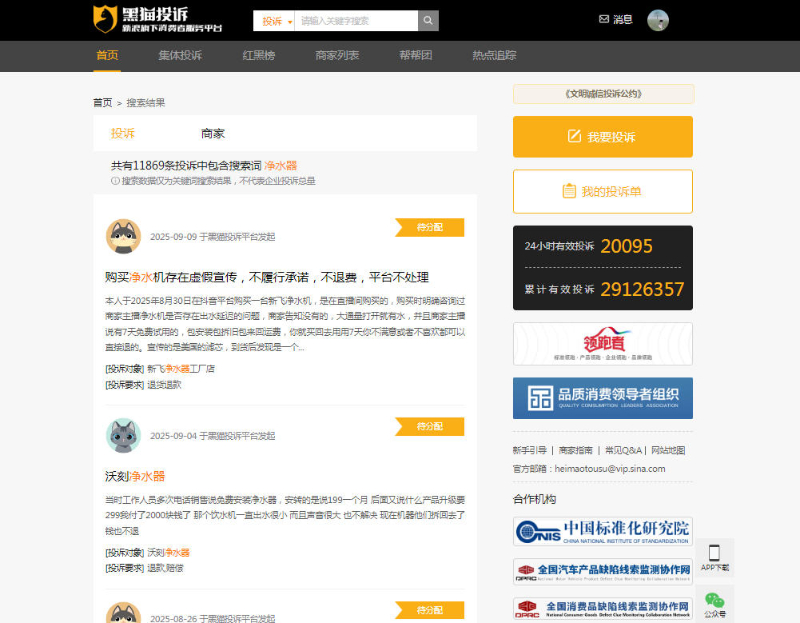
Task: Click the second complaint's gray cat avatar
Action: 123,435
